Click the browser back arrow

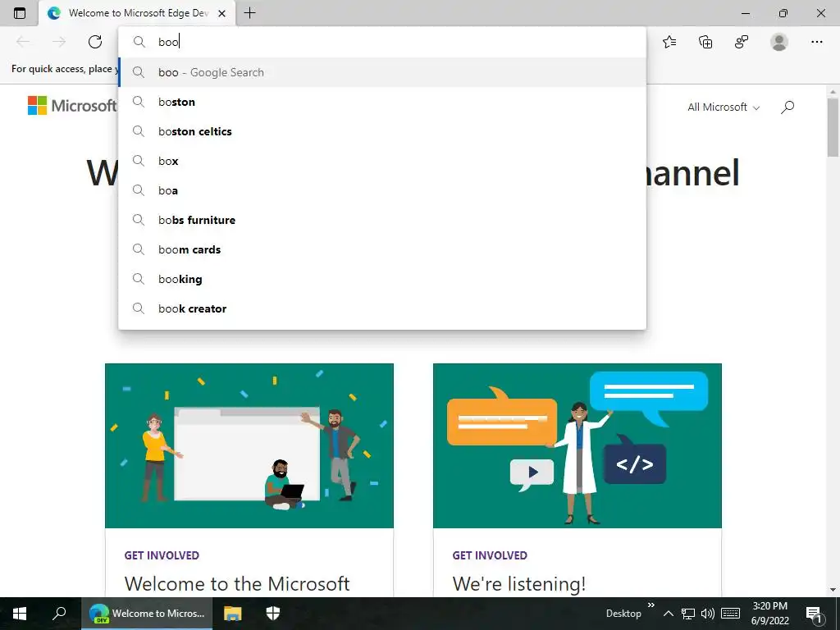coord(23,42)
